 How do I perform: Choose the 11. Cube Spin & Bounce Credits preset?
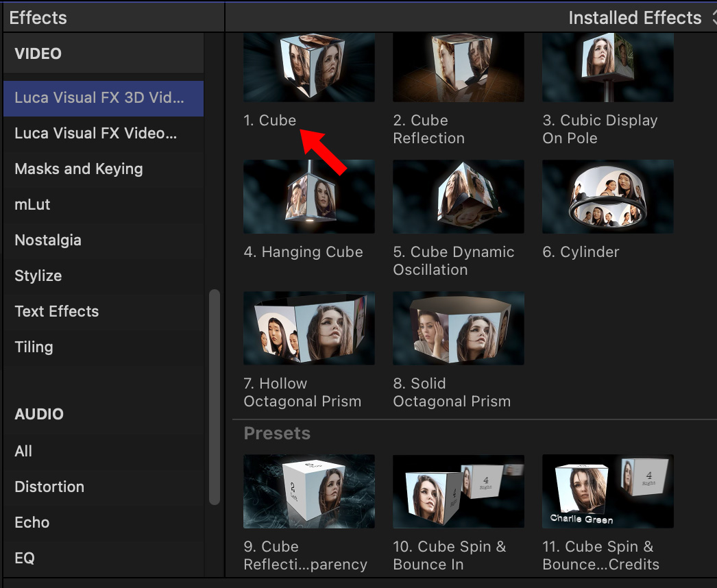tap(607, 491)
